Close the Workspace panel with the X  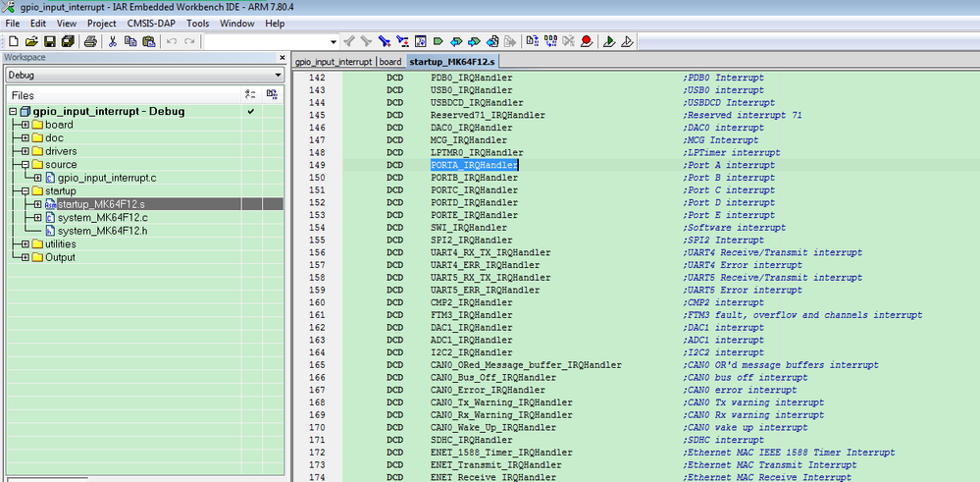pyautogui.click(x=282, y=58)
